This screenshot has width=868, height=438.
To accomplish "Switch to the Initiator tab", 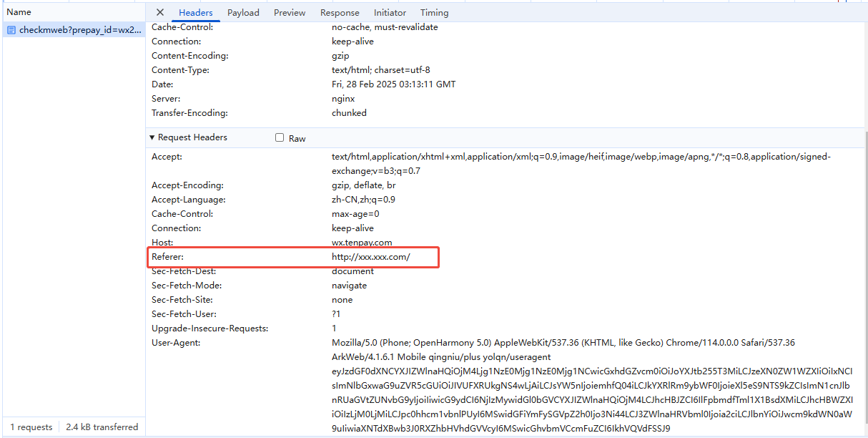I will (x=390, y=12).
